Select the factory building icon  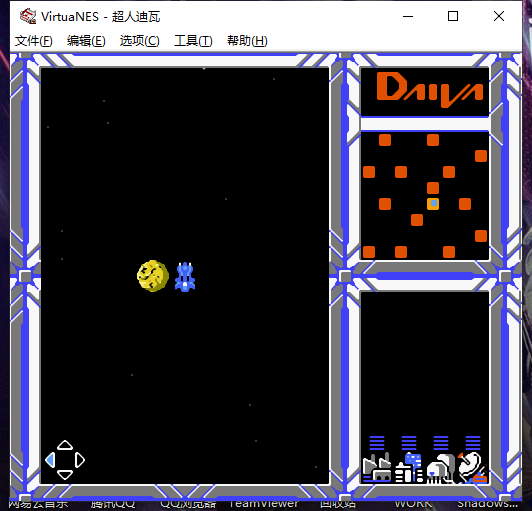click(x=377, y=468)
